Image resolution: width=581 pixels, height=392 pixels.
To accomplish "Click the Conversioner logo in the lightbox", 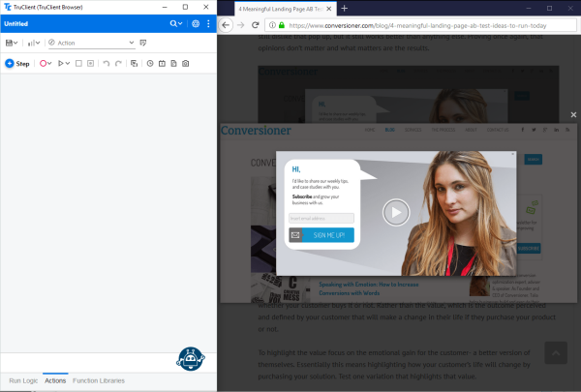I will [256, 131].
